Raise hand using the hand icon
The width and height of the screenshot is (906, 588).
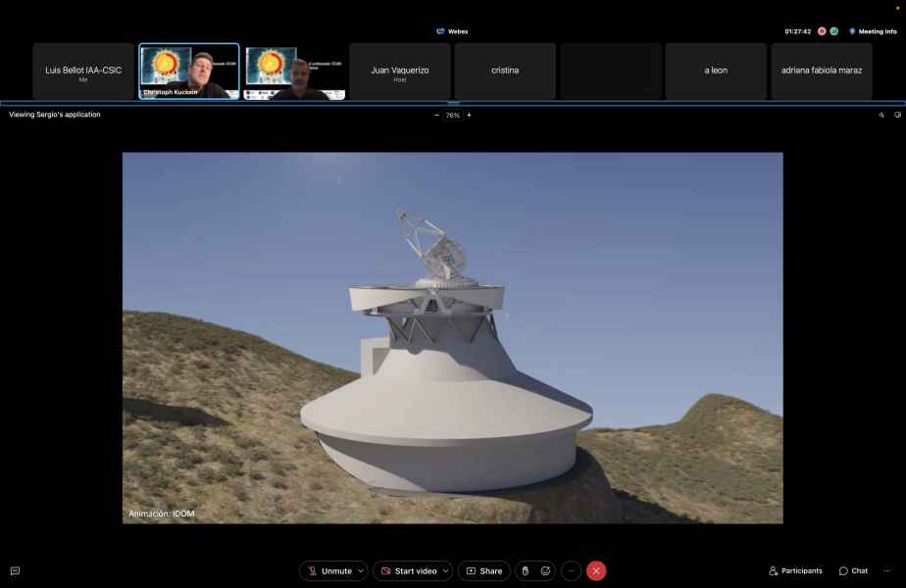(526, 570)
